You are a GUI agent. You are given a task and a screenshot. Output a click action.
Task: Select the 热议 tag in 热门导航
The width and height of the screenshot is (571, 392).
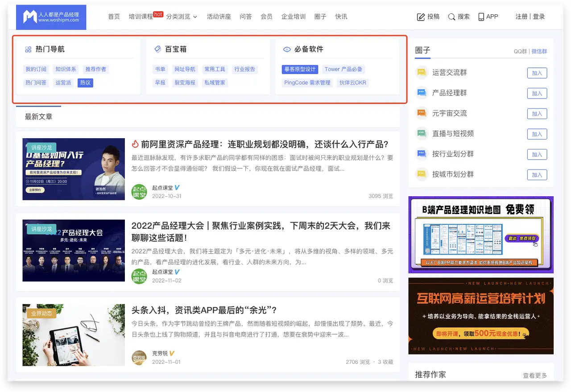[85, 83]
